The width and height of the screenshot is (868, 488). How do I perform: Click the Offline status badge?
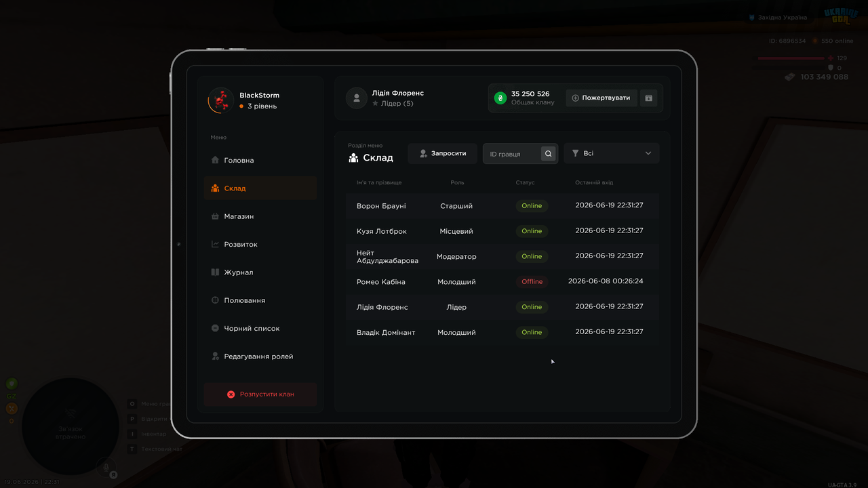point(532,281)
